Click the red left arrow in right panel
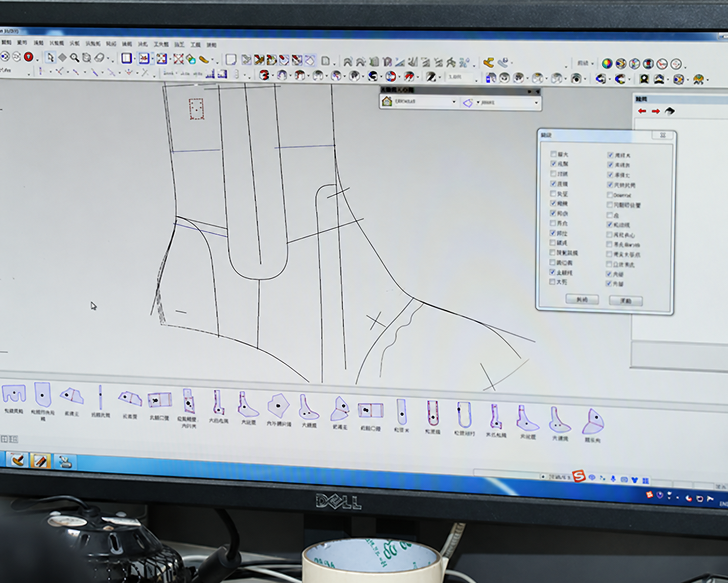 point(642,111)
